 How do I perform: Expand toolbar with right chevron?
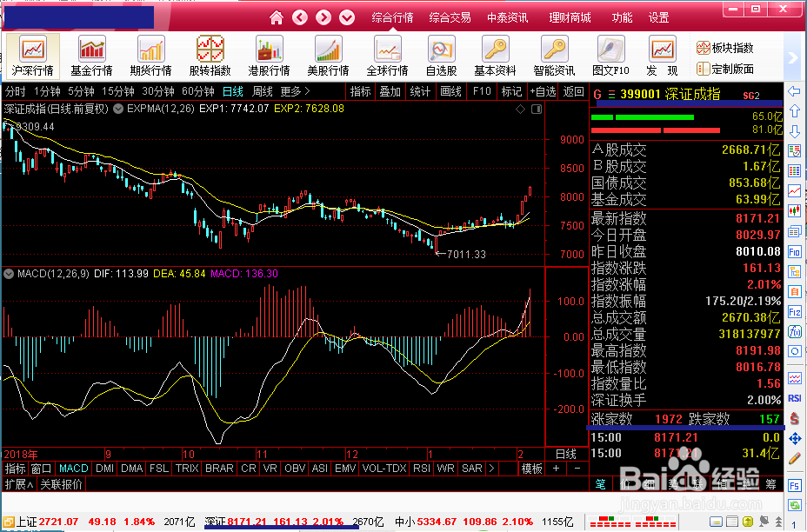coord(792,57)
